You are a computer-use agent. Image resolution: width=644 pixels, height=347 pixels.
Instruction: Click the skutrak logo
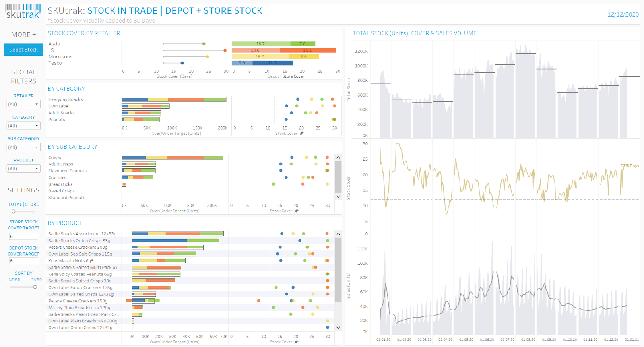pos(23,11)
